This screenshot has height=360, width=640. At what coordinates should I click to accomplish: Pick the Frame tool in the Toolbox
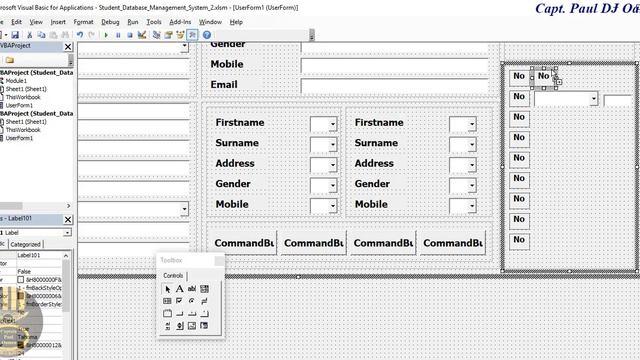[167, 313]
